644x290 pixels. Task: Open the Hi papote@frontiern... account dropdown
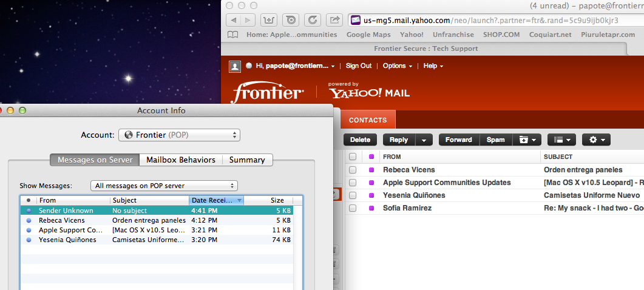coord(295,66)
